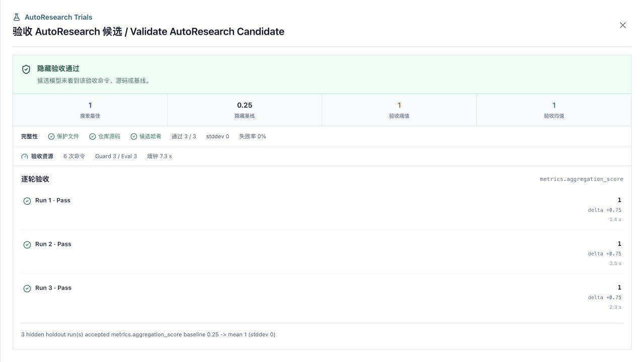Select the Run 3 · Pass row label
The height and width of the screenshot is (362, 644).
pyautogui.click(x=53, y=288)
